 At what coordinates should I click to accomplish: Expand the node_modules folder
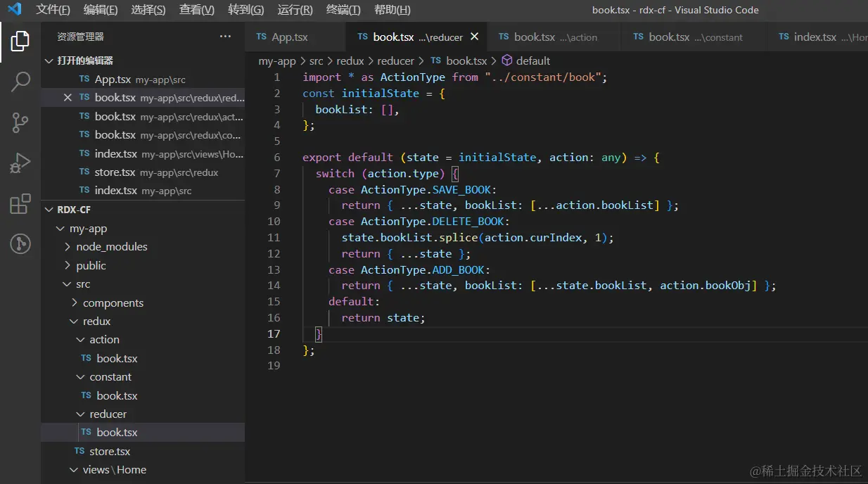click(68, 247)
